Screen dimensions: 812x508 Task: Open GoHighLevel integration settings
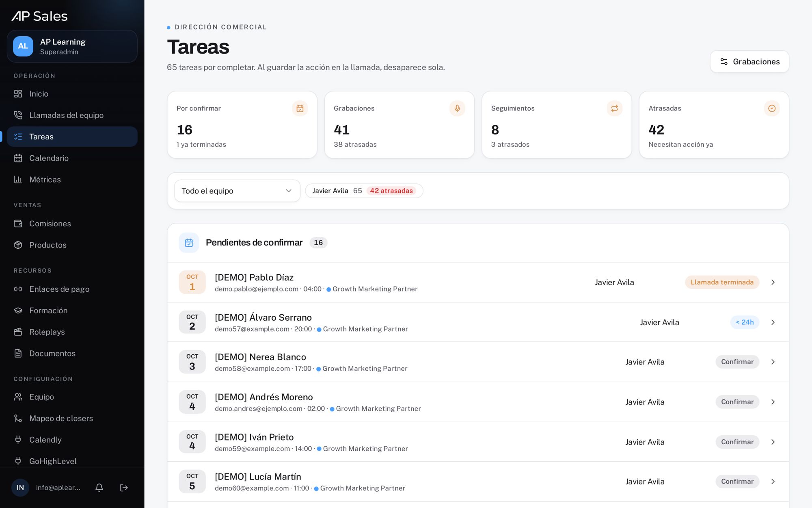pyautogui.click(x=72, y=461)
